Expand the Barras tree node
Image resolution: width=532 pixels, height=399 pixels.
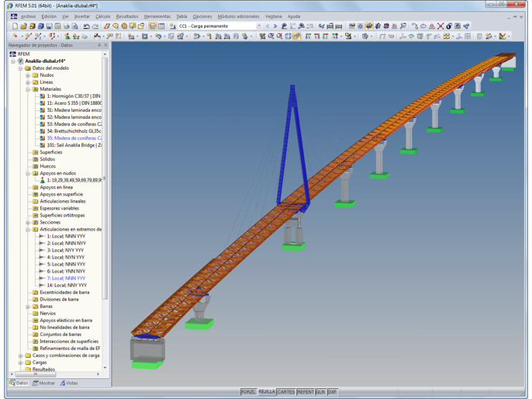(28, 307)
